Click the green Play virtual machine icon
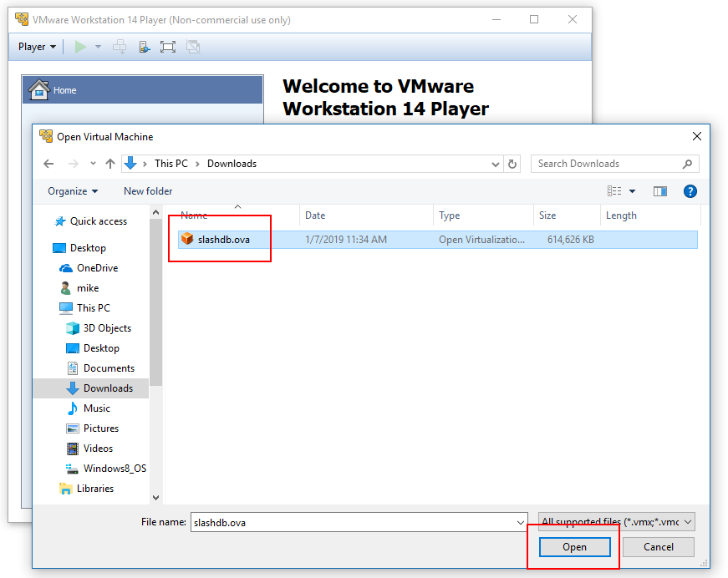 click(80, 47)
